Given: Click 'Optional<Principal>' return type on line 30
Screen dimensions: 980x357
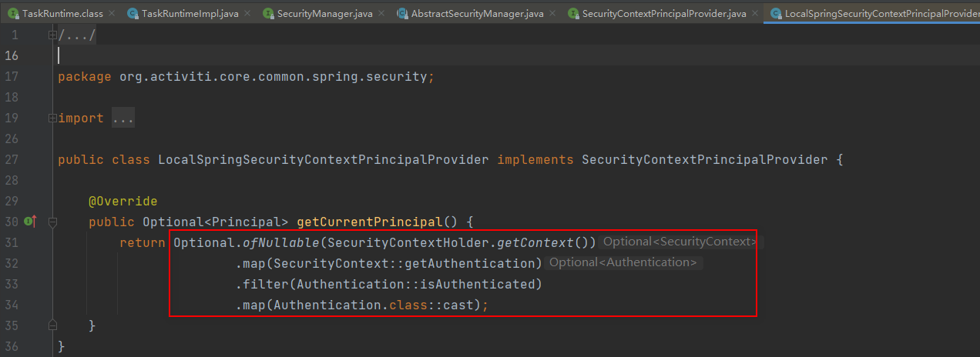Looking at the screenshot, I should 216,222.
